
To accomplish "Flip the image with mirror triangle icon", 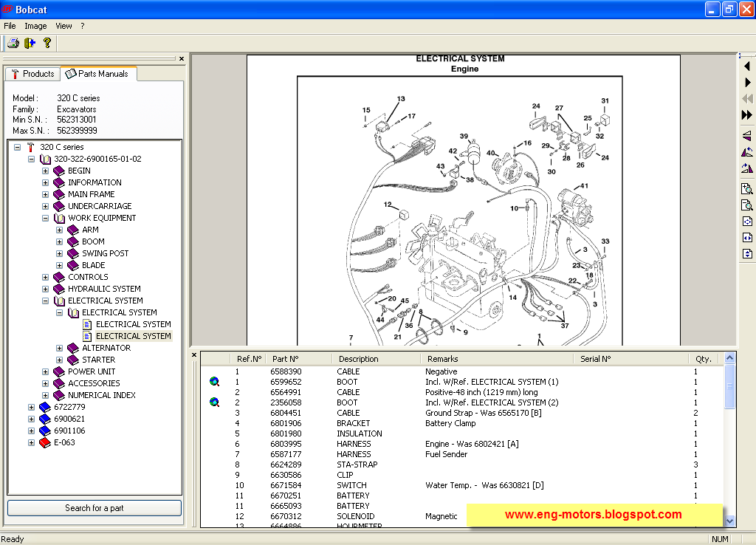I will pyautogui.click(x=747, y=136).
